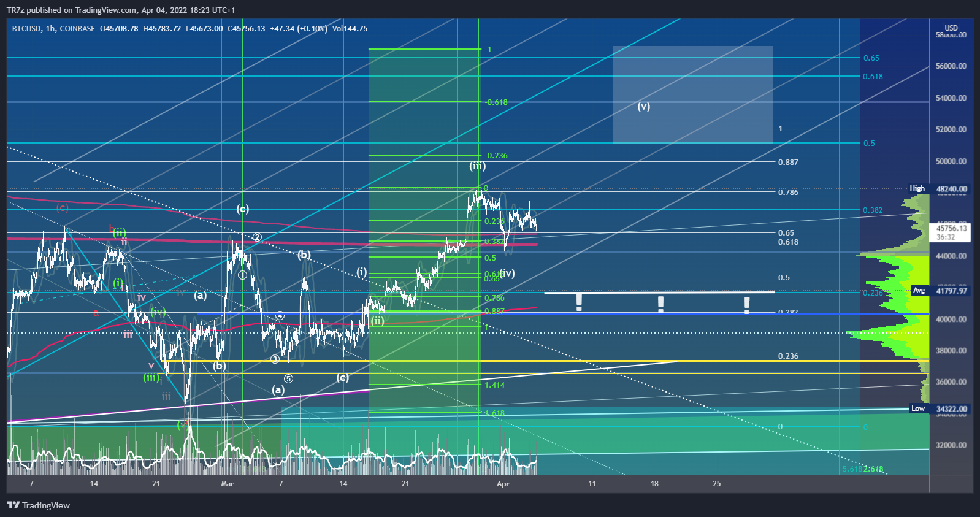Click the USD currency label on price axis
The height and width of the screenshot is (517, 980).
[x=951, y=28]
